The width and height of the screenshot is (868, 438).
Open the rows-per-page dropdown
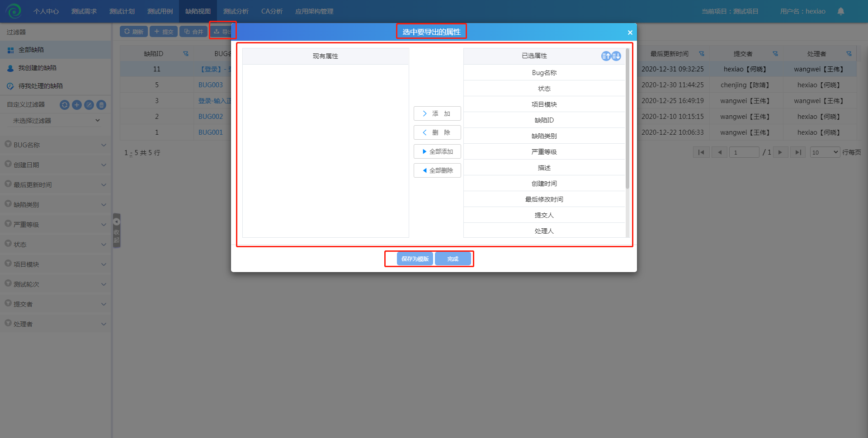825,152
